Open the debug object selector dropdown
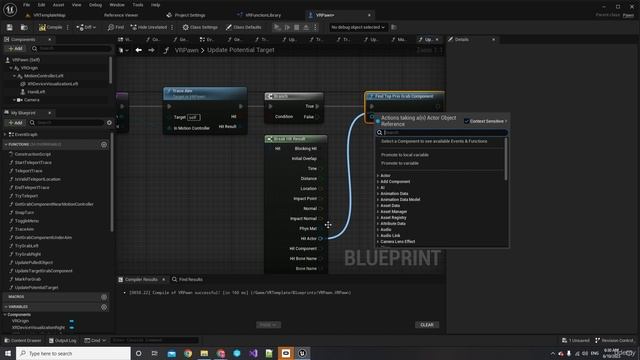The height and width of the screenshot is (360, 640). point(358,27)
